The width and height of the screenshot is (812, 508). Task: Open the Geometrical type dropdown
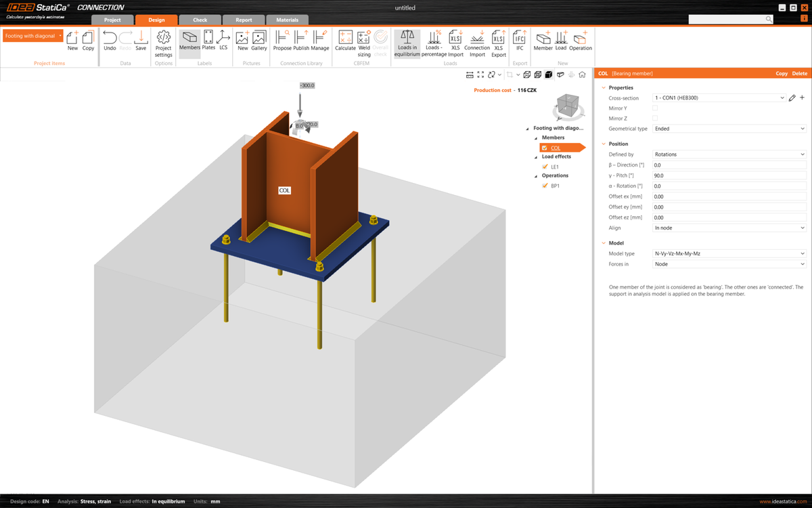click(729, 128)
